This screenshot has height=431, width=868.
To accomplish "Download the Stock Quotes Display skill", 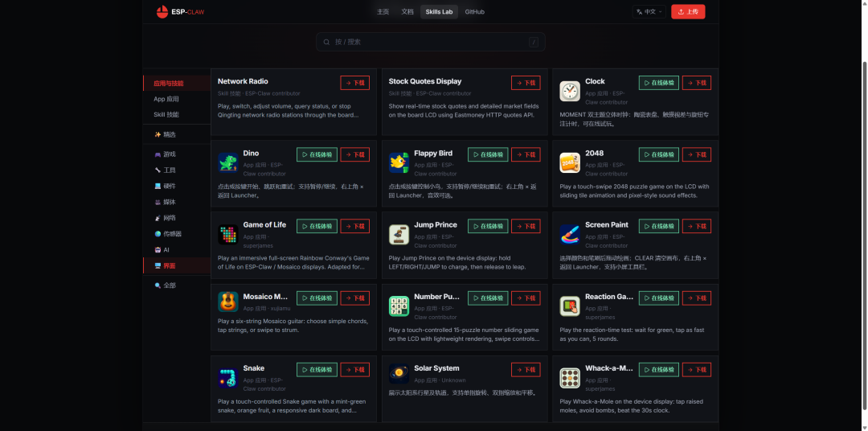I will 526,83.
